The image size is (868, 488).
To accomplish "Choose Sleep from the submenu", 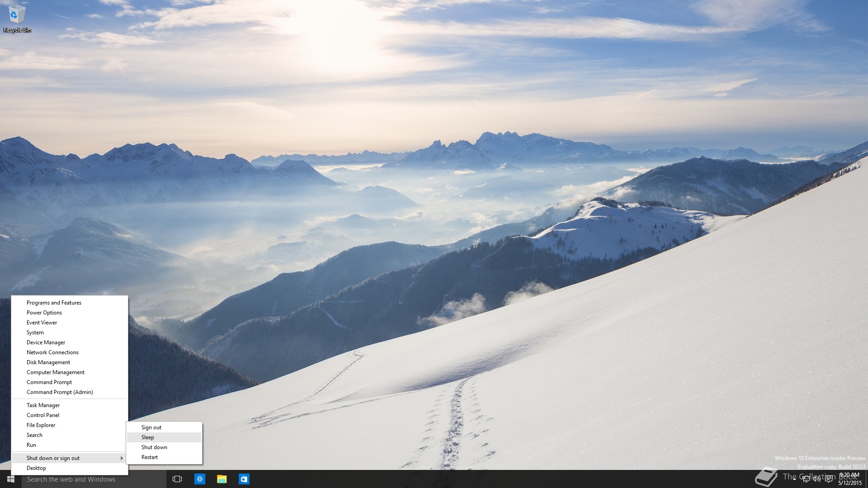I will (164, 437).
